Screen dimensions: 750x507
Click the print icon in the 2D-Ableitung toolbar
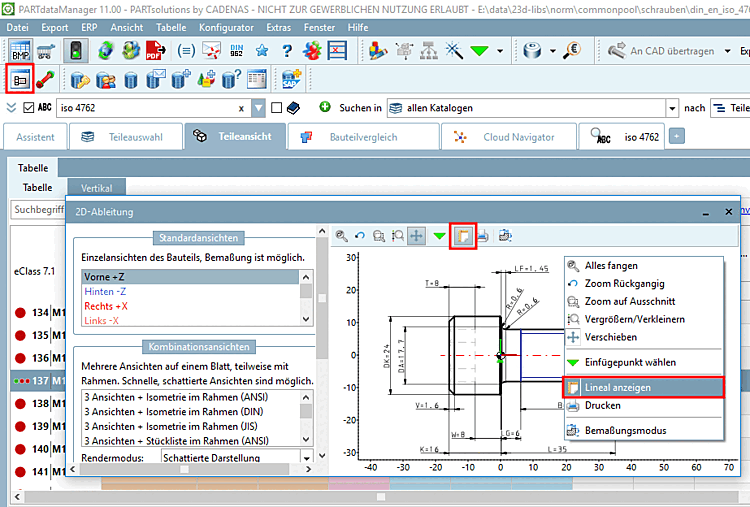[x=482, y=236]
